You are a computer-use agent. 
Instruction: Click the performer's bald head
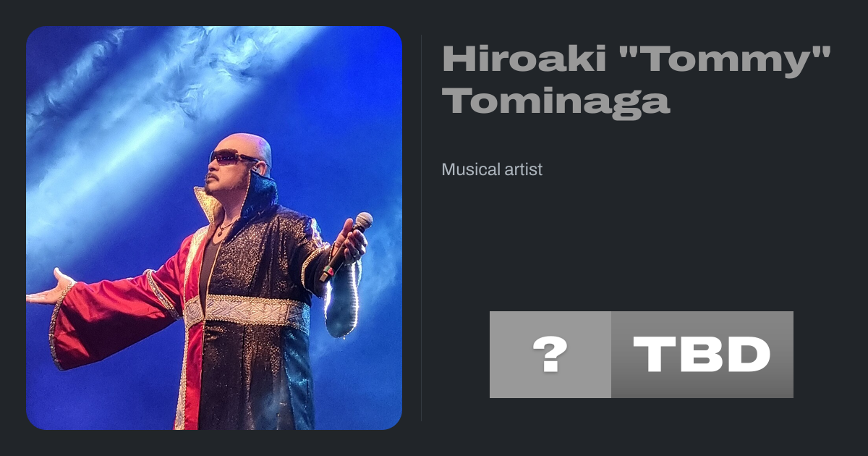pos(246,145)
